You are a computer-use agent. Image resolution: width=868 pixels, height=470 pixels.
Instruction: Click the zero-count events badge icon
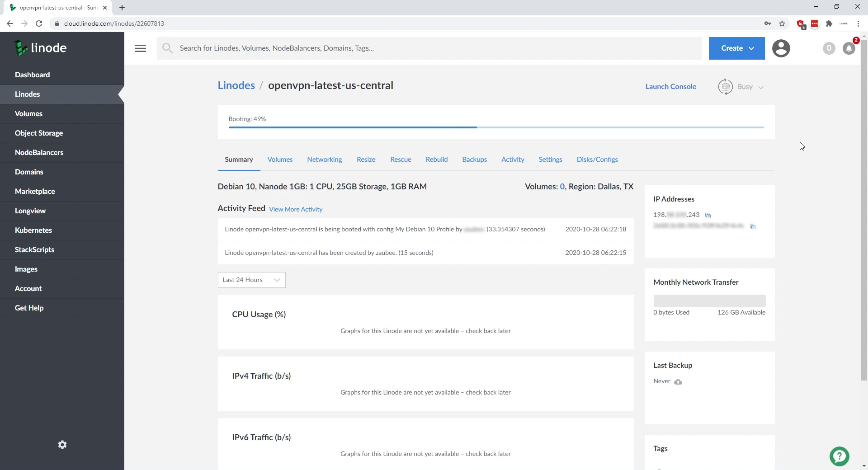click(829, 48)
